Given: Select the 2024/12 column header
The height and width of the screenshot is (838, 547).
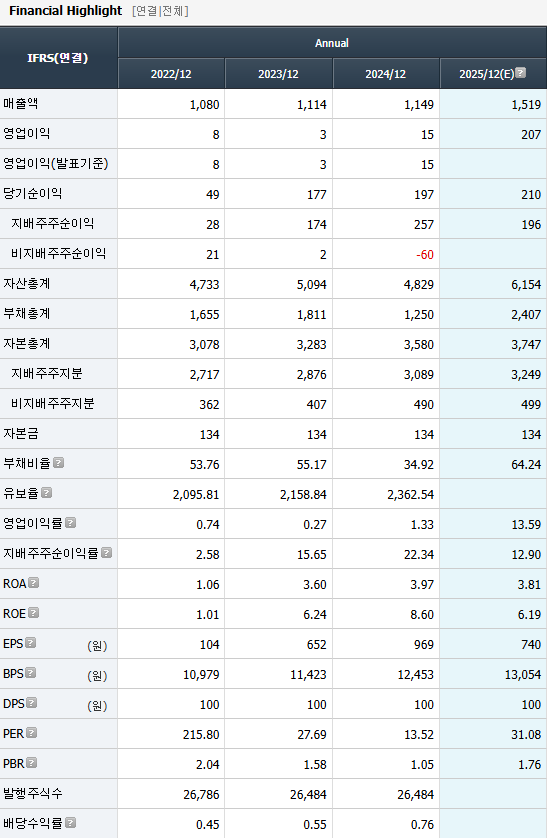Looking at the screenshot, I should pyautogui.click(x=386, y=74).
